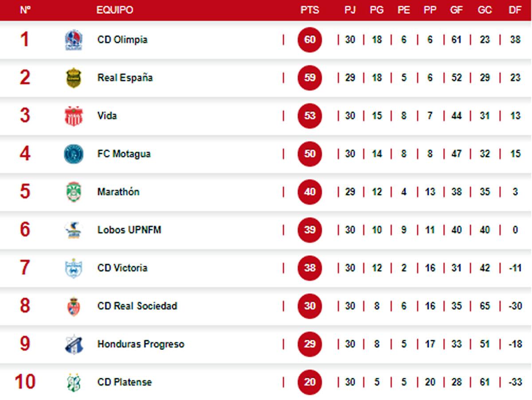Image resolution: width=532 pixels, height=400 pixels.
Task: Click the GF column header
Action: coord(456,10)
